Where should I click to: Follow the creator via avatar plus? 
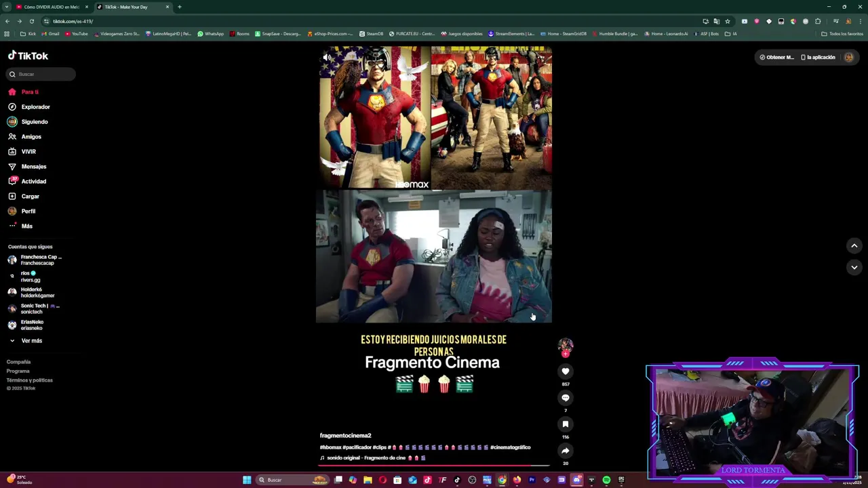[566, 354]
